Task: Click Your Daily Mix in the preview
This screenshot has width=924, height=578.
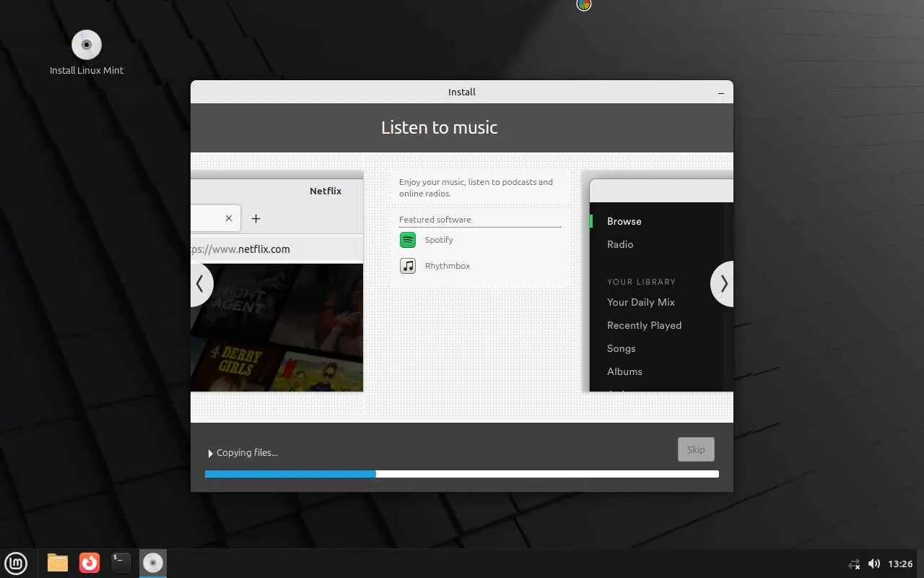Action: [641, 302]
